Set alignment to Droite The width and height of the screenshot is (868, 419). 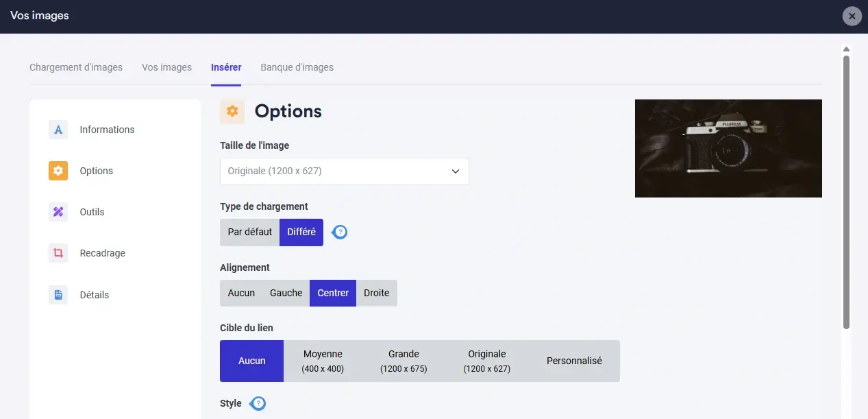[x=377, y=293]
